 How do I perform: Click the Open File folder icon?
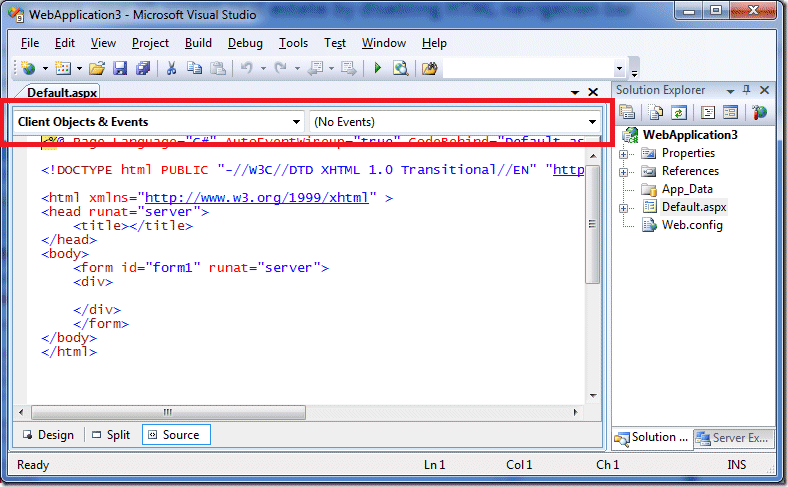click(x=97, y=68)
